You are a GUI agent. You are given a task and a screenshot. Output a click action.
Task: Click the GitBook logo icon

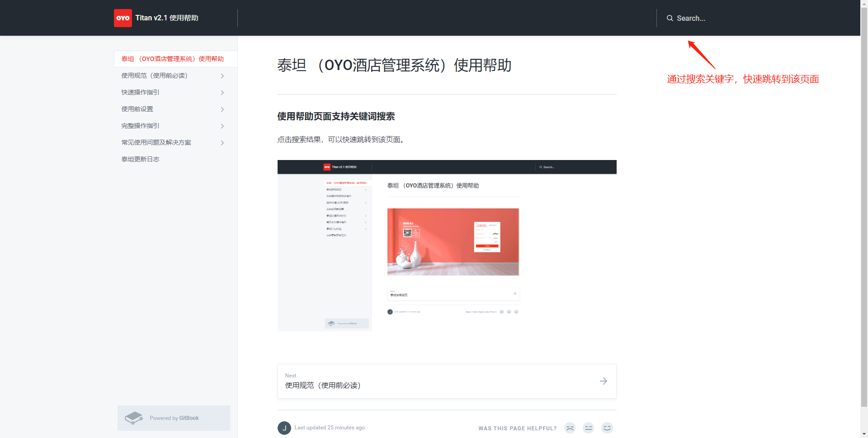pos(134,418)
